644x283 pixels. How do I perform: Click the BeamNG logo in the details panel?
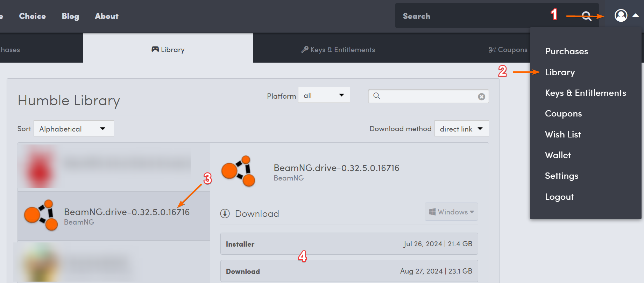coord(238,171)
